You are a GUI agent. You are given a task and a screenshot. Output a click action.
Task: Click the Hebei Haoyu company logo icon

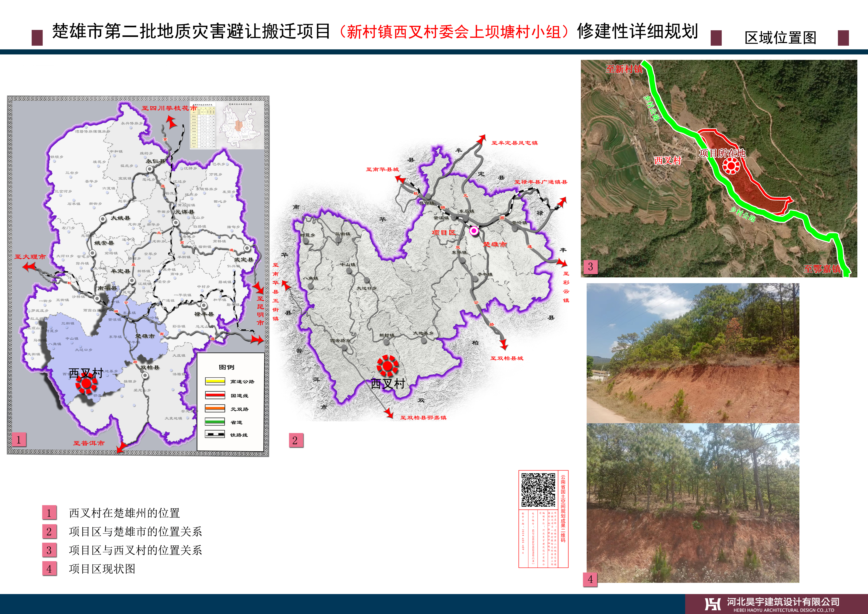coord(713,604)
